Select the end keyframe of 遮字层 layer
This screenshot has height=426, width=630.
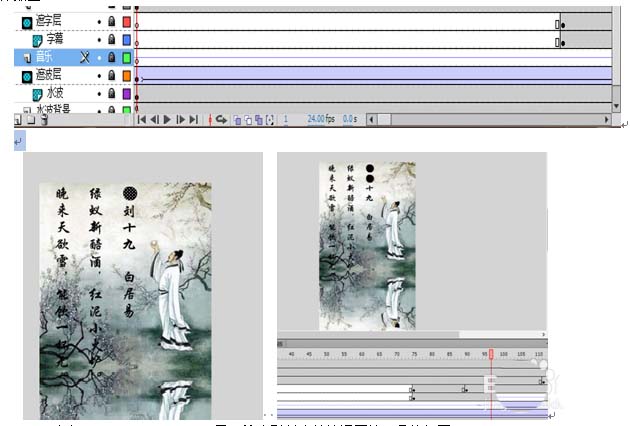[562, 25]
